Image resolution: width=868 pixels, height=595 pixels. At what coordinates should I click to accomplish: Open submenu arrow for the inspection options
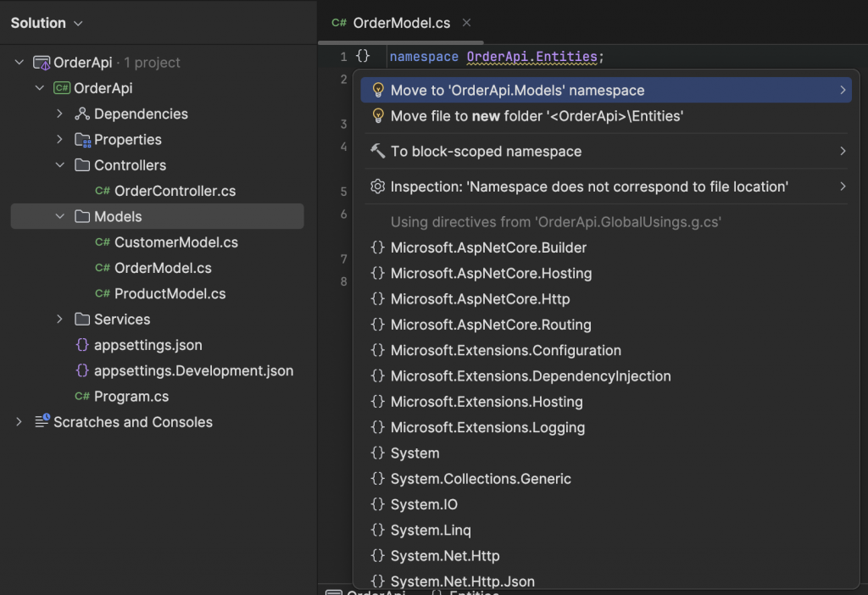coord(843,186)
